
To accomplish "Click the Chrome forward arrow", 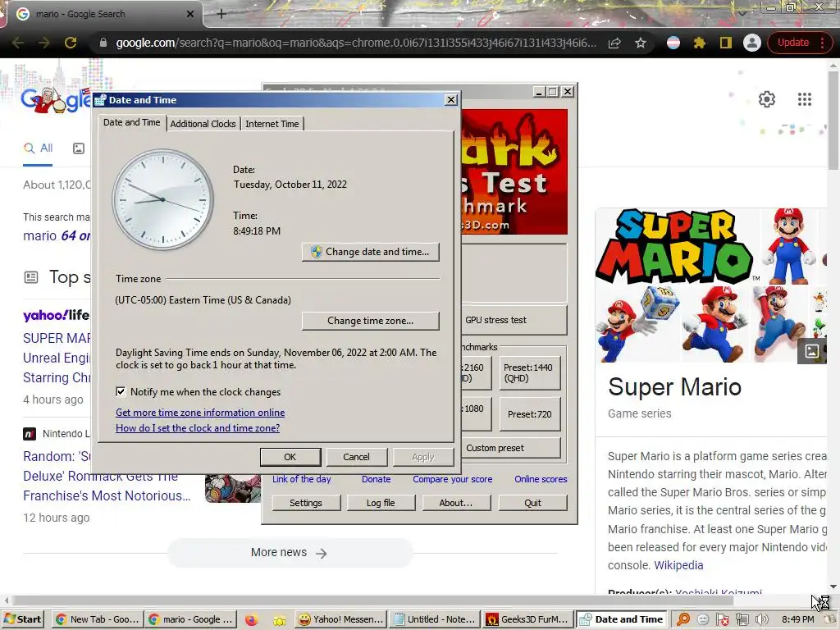I will [x=44, y=43].
